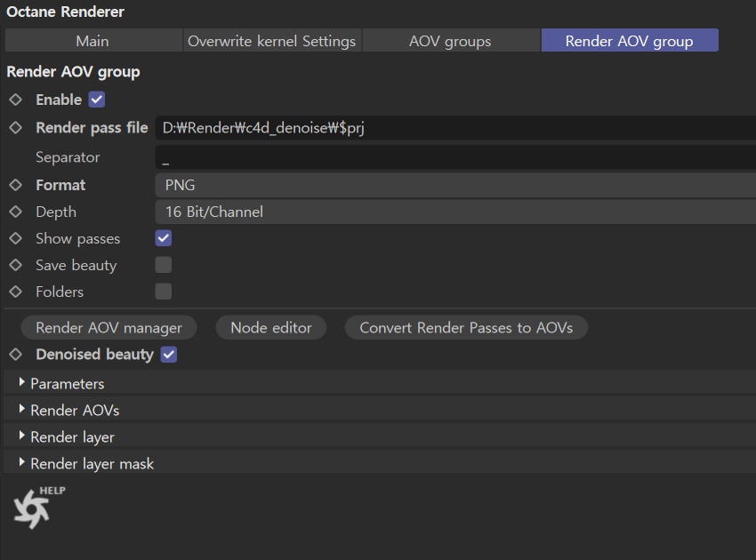Expand the Render layer section
This screenshot has width=756, height=560.
[x=380, y=436]
